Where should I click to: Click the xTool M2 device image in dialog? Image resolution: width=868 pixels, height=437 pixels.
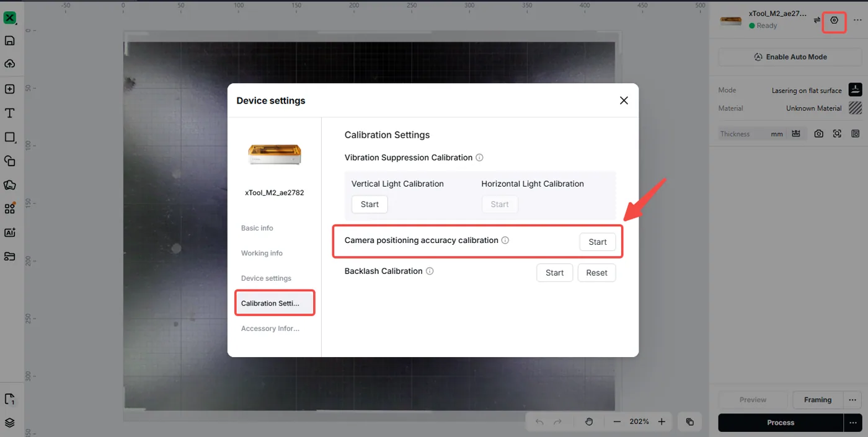click(x=275, y=154)
